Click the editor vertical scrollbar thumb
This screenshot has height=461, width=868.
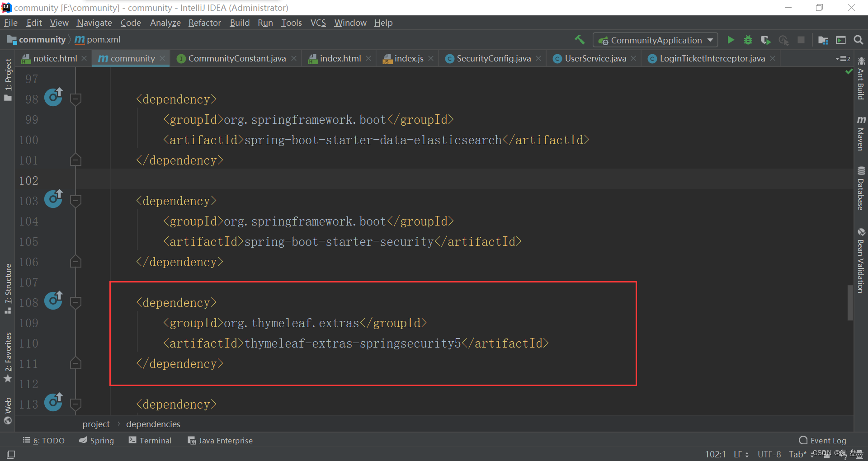850,302
